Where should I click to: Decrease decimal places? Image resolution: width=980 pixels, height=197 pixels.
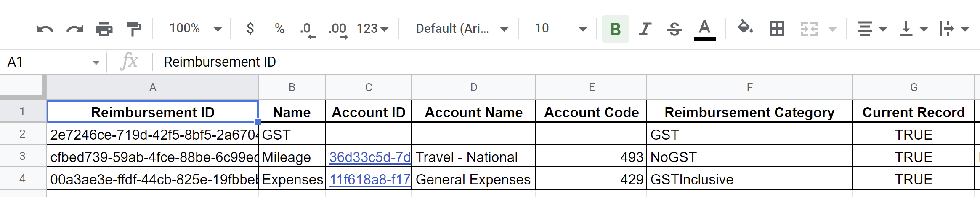(x=308, y=30)
